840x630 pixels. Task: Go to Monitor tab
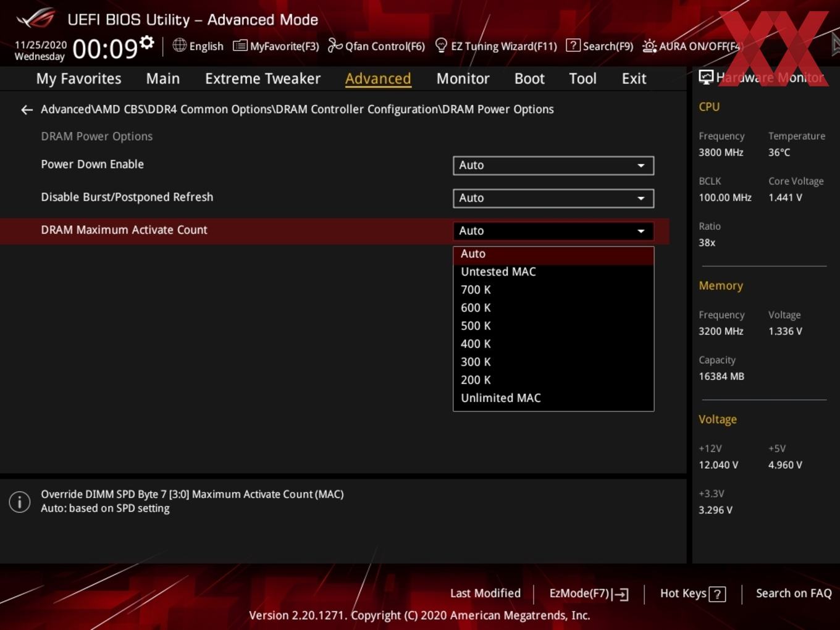(463, 79)
